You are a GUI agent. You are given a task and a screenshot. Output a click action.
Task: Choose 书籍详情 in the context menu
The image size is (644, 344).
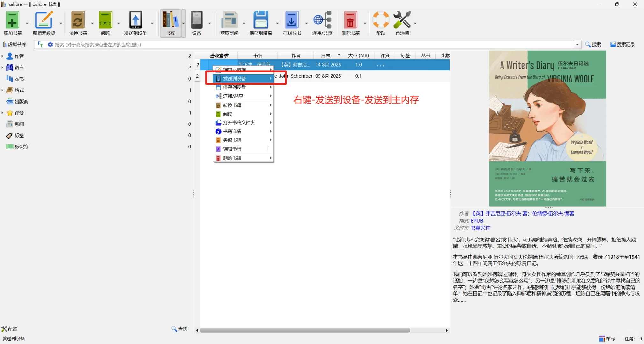[244, 131]
